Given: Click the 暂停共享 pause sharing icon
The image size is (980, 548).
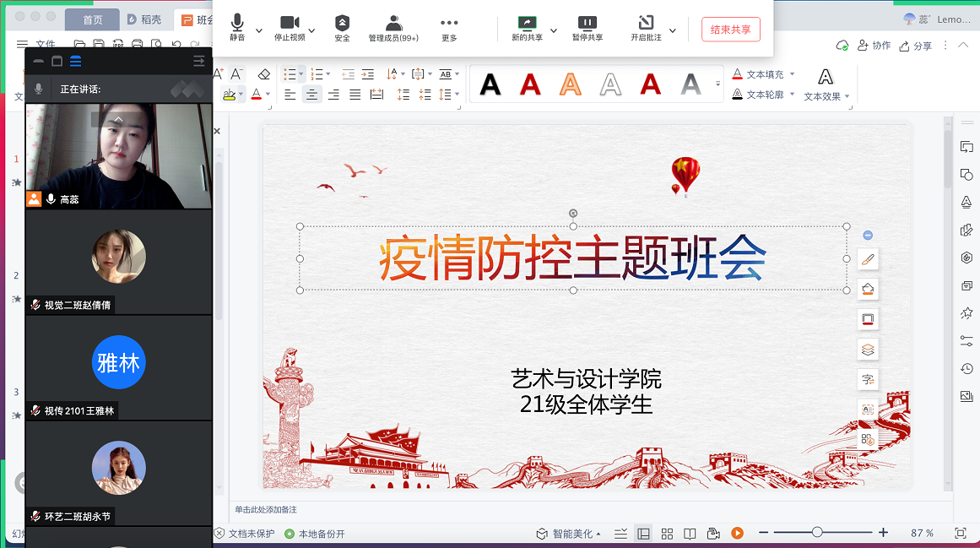Looking at the screenshot, I should (587, 24).
